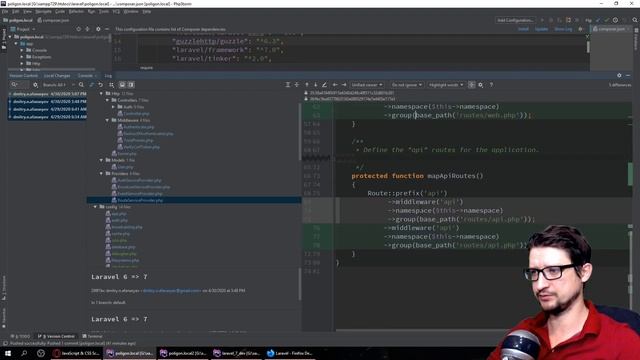Screen dimensions: 640x360
Task: Click the find magnifier icon in log toolbar
Action: [81, 84]
